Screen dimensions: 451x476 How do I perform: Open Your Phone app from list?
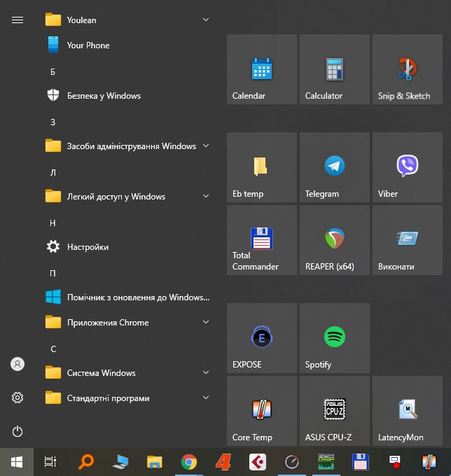tap(127, 45)
